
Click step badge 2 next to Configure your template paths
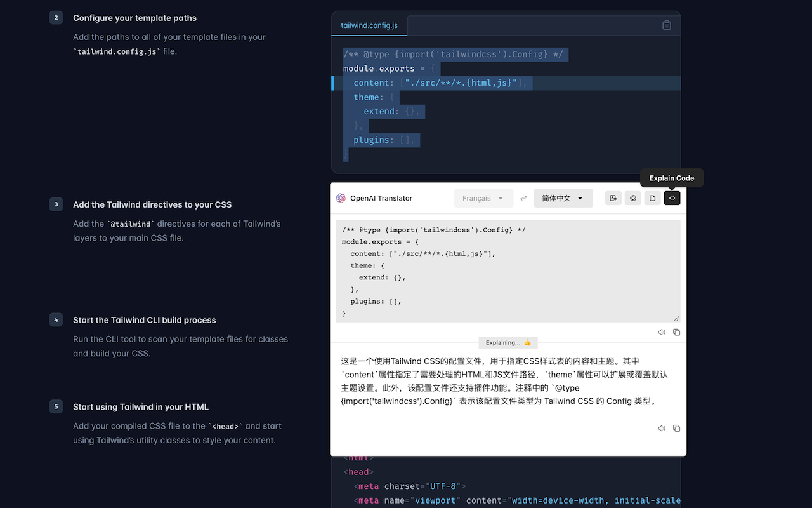point(56,18)
